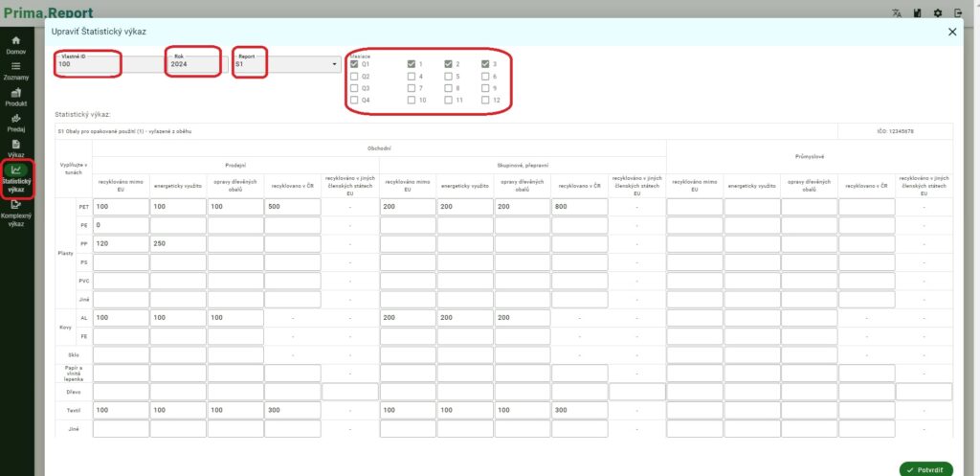
Task: Check the month 4 checkbox
Action: pos(412,76)
